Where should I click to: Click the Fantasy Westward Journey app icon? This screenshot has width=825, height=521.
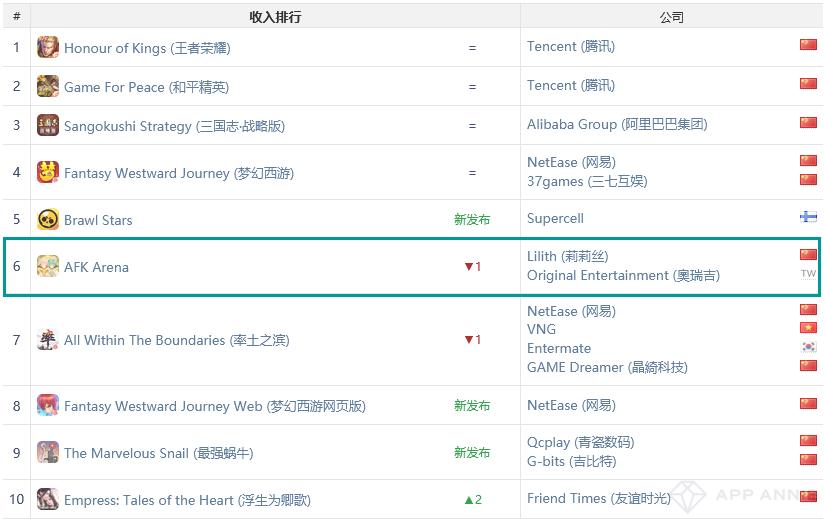point(48,172)
